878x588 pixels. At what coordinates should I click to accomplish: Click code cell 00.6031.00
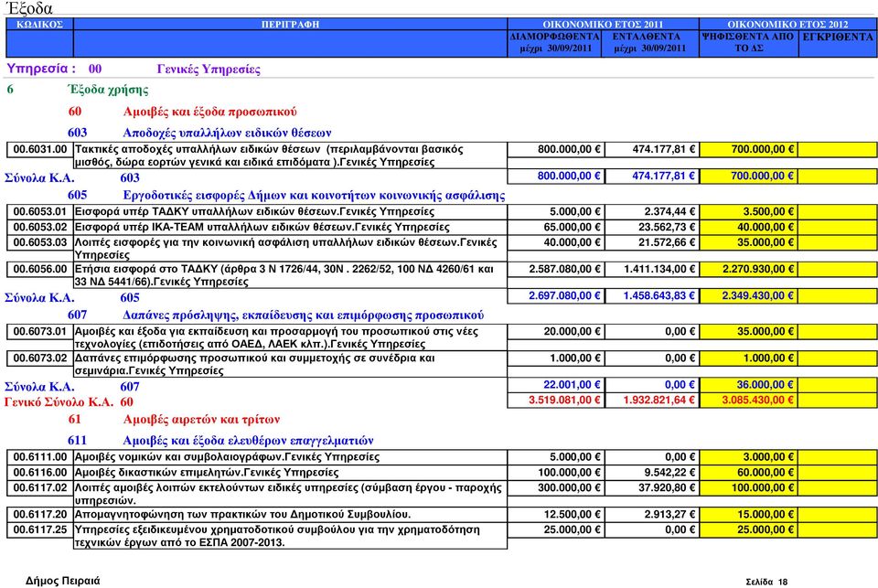(39, 150)
